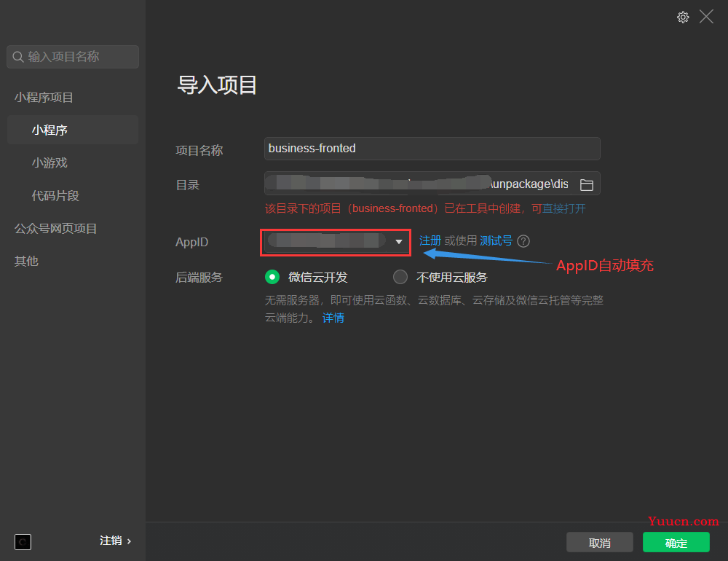Click the 确定 confirm button

tap(676, 542)
